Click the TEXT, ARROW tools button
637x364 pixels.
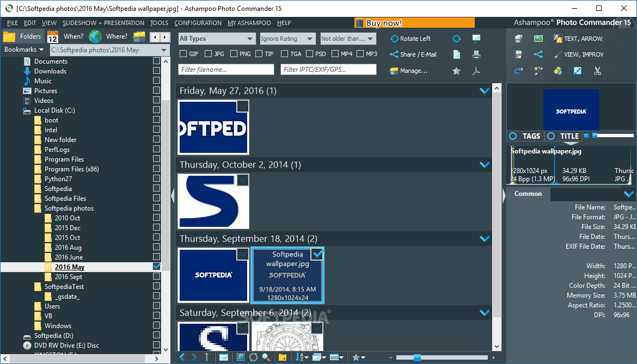tap(579, 39)
